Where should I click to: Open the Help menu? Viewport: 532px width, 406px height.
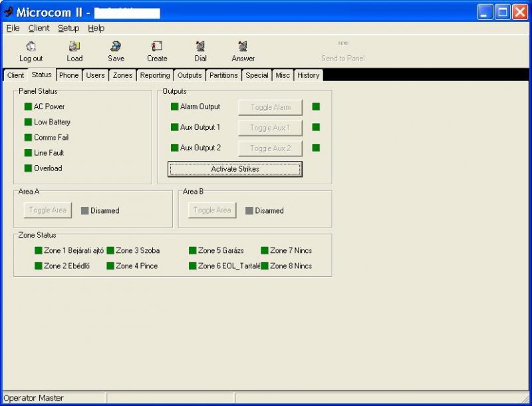pyautogui.click(x=96, y=28)
